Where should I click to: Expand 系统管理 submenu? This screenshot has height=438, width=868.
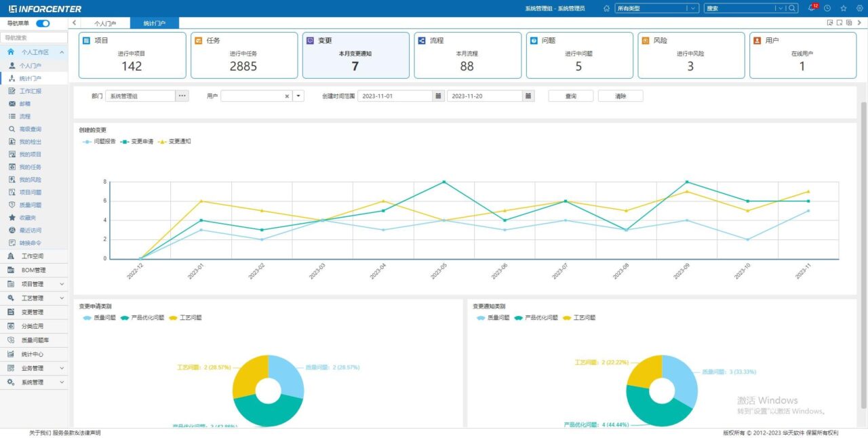click(x=62, y=382)
